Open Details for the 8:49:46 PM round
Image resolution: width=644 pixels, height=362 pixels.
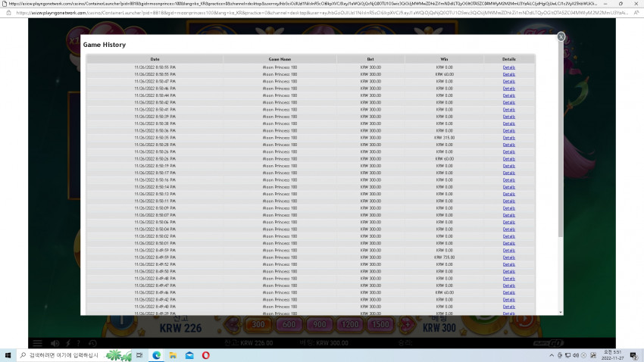(508, 292)
